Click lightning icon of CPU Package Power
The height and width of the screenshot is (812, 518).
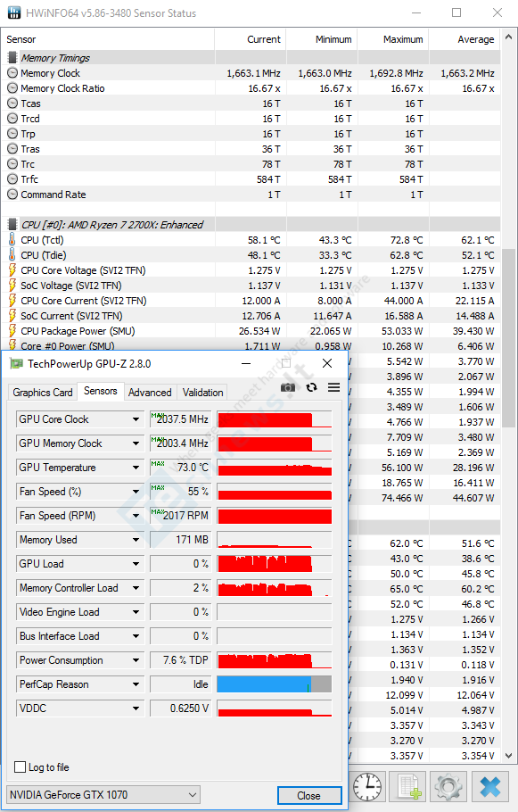tap(12, 330)
